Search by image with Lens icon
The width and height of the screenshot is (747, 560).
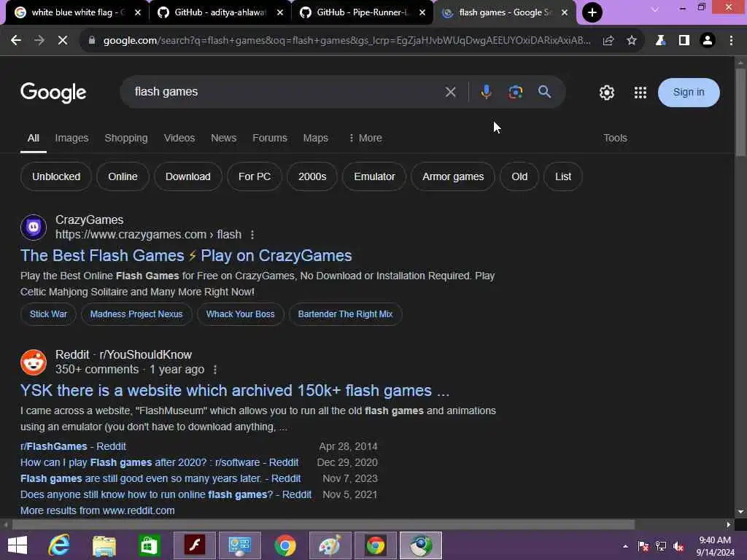tap(516, 92)
